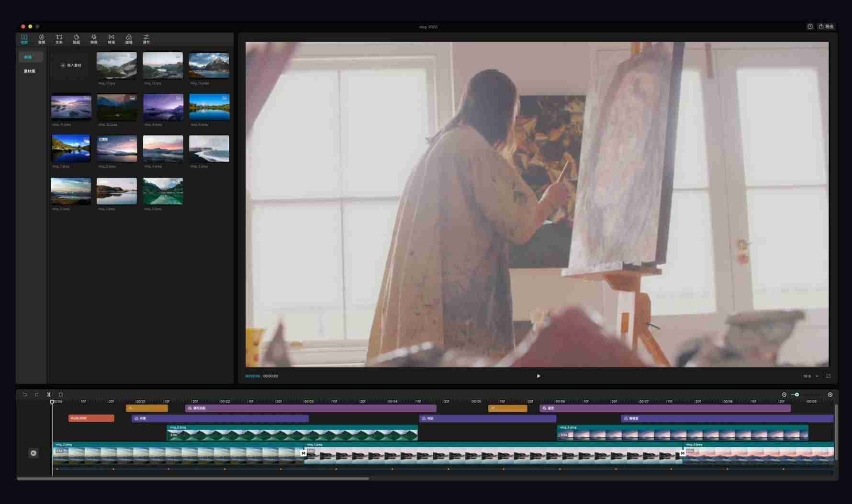Undo the last edit with the undo arrow

25,394
